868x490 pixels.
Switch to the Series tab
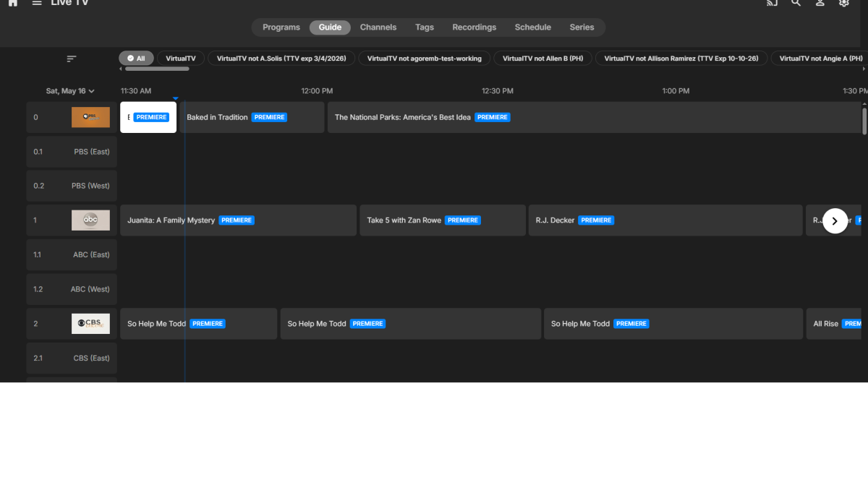(x=582, y=27)
